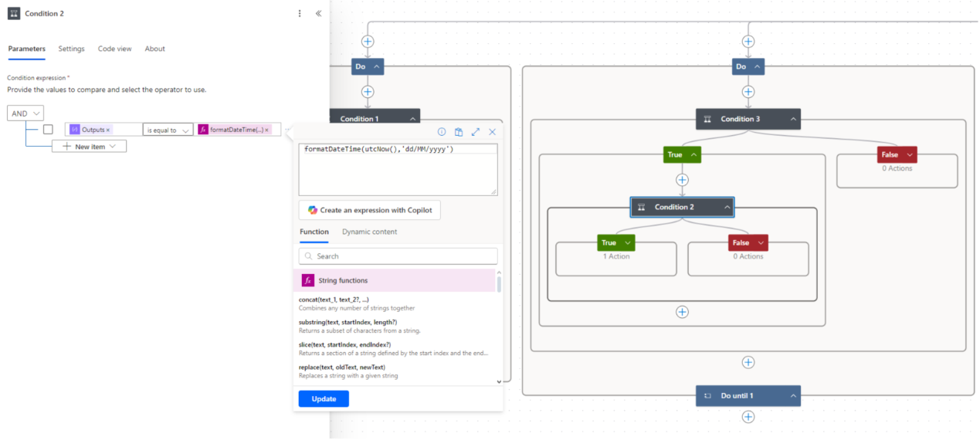Click the plus icon under the True branch
Viewport: 980px width, 440px height.
tap(682, 180)
